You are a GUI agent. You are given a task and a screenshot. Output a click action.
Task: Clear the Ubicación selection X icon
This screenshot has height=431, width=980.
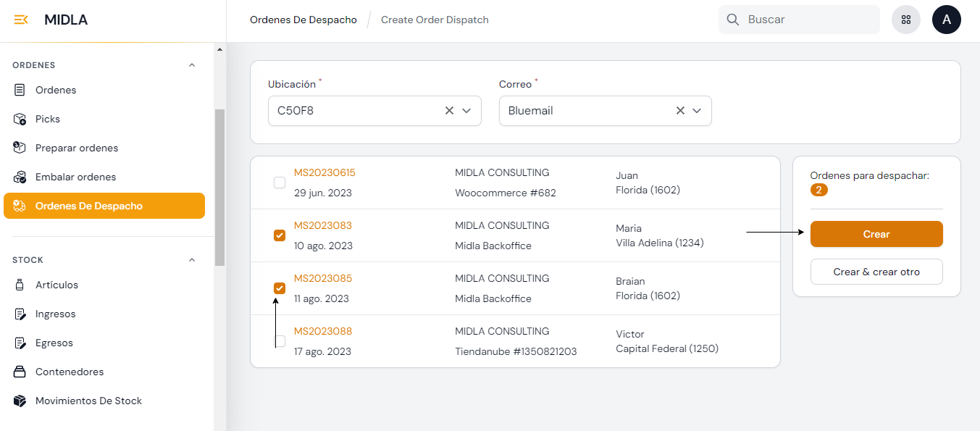pos(449,111)
